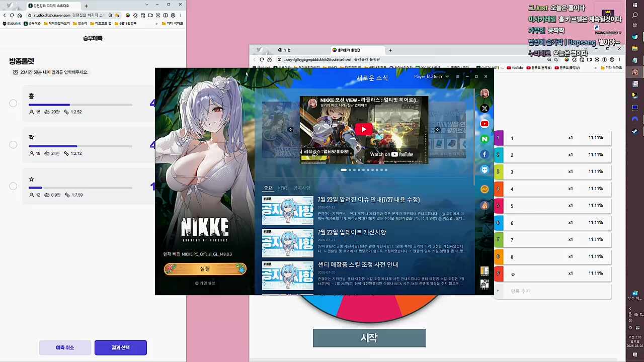Open Steam icon on Windows taskbar

pos(635,131)
